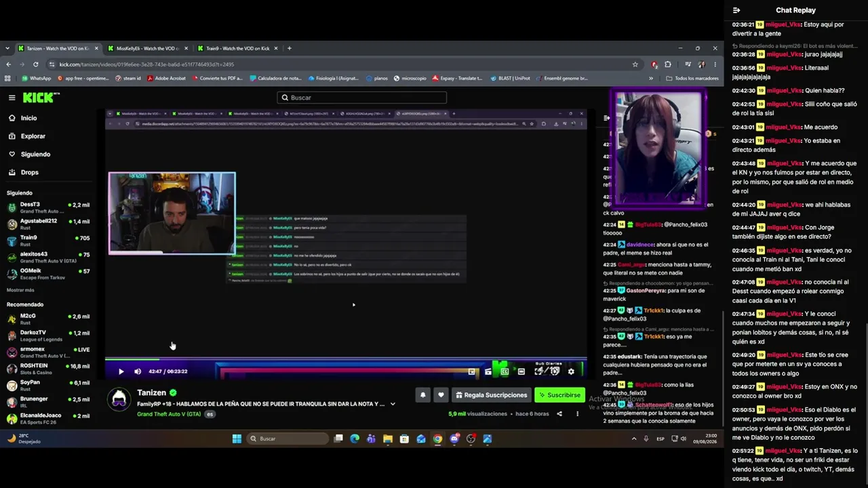Bookmark this page with star icon
This screenshot has width=868, height=488.
pos(635,64)
